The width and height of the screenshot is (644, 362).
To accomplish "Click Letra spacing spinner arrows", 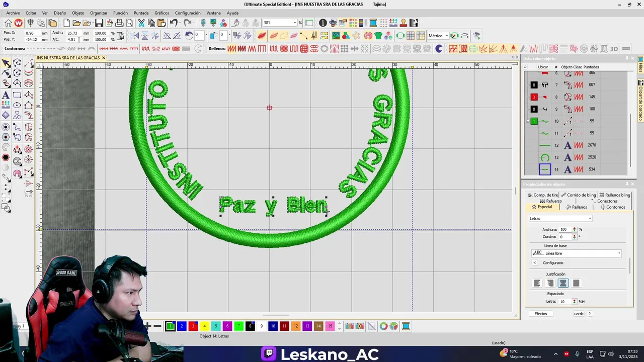I will [575, 302].
